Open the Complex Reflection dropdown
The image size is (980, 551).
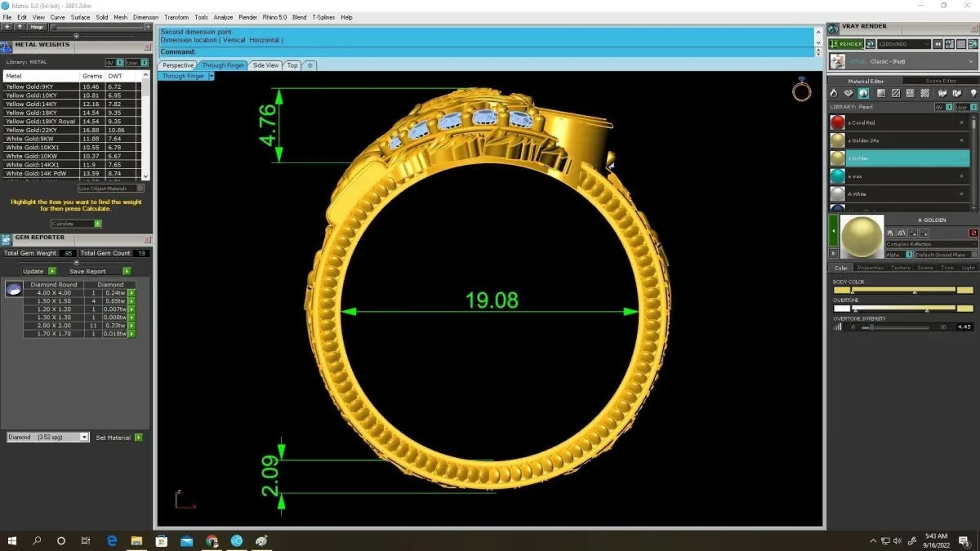pos(932,244)
